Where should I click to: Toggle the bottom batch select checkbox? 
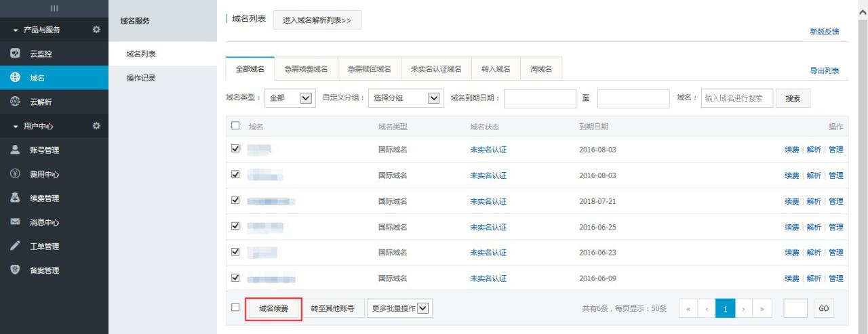pyautogui.click(x=235, y=307)
